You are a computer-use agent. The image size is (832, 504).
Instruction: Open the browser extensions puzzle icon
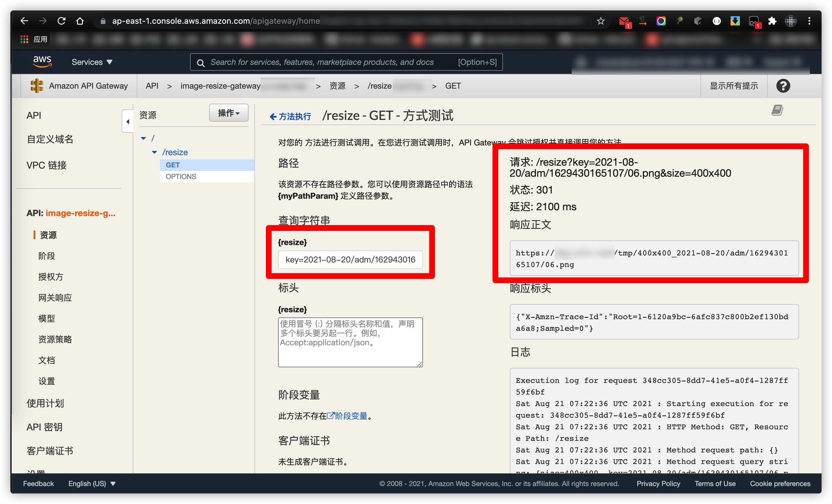[x=772, y=21]
